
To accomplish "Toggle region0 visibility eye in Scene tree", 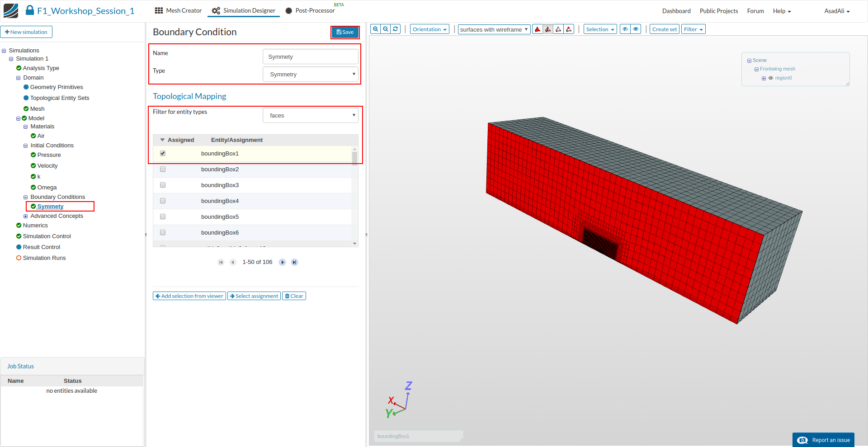I will tap(771, 78).
